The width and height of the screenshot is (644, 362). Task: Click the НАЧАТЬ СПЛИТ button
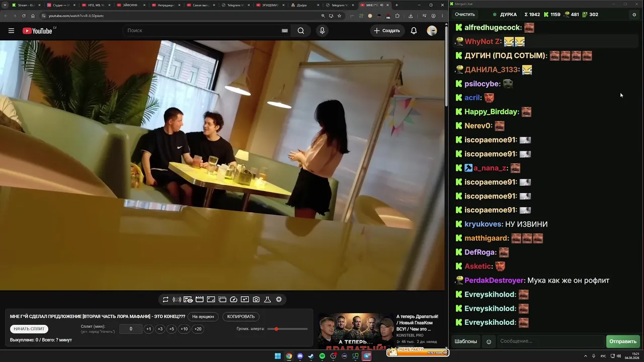[29, 329]
